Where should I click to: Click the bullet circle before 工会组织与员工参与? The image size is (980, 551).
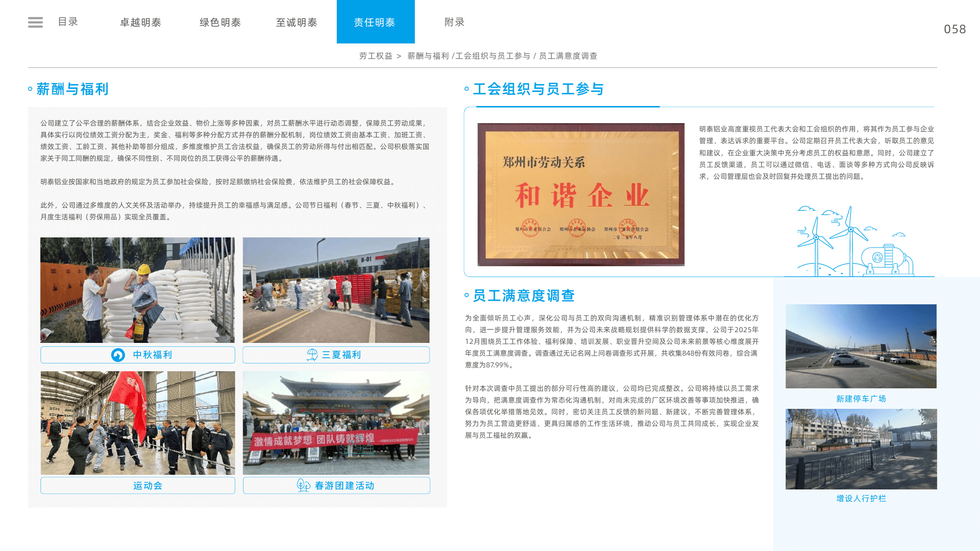pyautogui.click(x=467, y=89)
